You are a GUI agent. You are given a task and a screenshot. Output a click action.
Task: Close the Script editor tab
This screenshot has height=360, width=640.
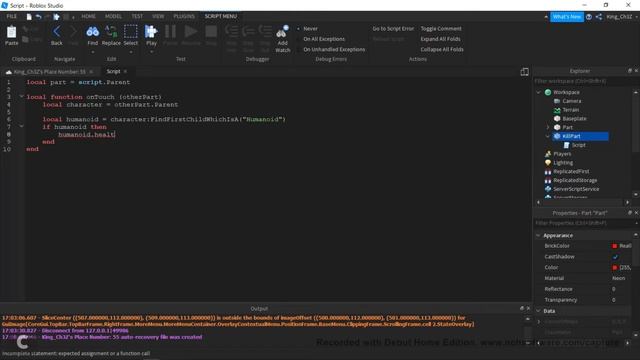pyautogui.click(x=125, y=71)
